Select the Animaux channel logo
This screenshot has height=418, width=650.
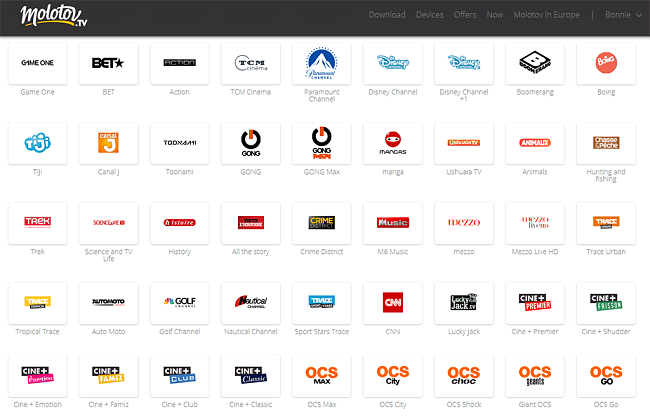[x=535, y=143]
